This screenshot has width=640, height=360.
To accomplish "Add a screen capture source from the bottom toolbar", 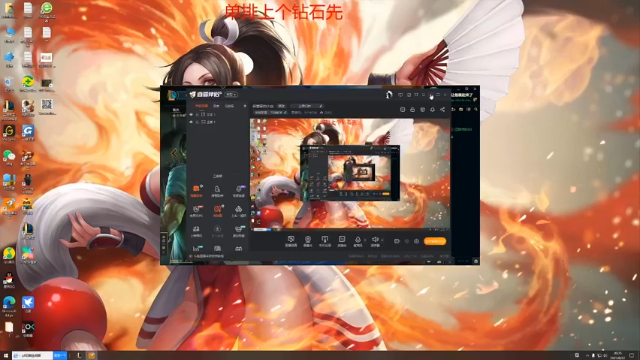I will point(291,241).
